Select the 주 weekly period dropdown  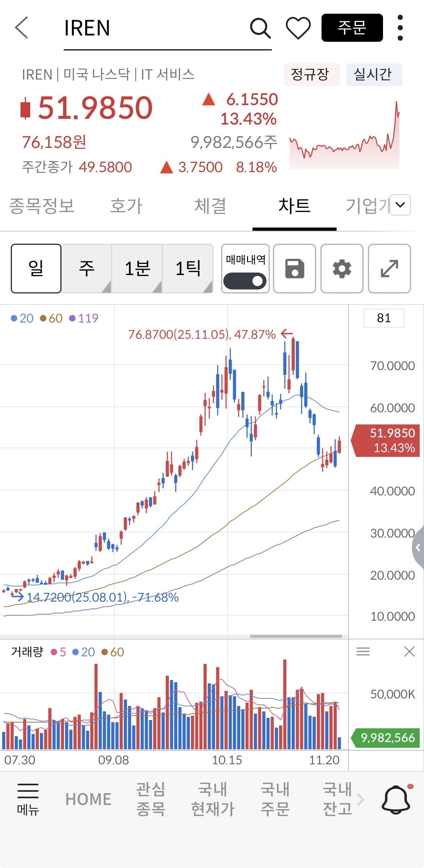(x=86, y=269)
